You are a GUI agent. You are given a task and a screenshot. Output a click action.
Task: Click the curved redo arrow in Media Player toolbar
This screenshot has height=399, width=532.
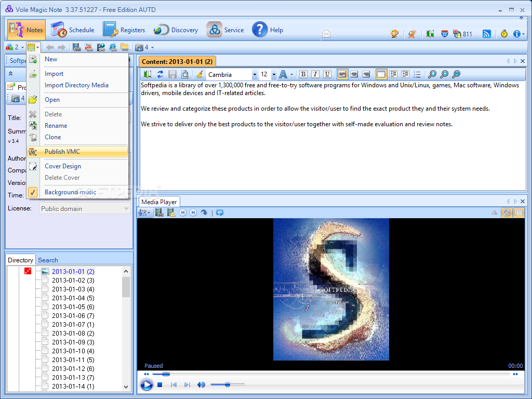pos(204,212)
